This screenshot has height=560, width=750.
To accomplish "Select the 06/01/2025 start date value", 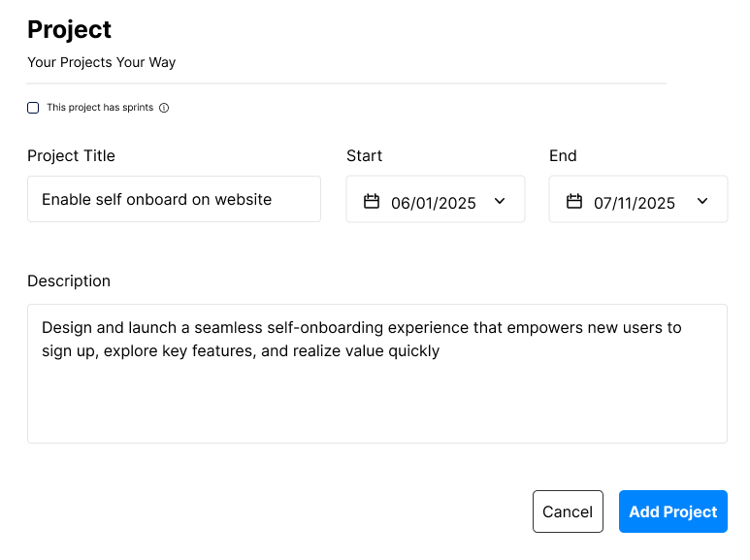I will pos(434,203).
